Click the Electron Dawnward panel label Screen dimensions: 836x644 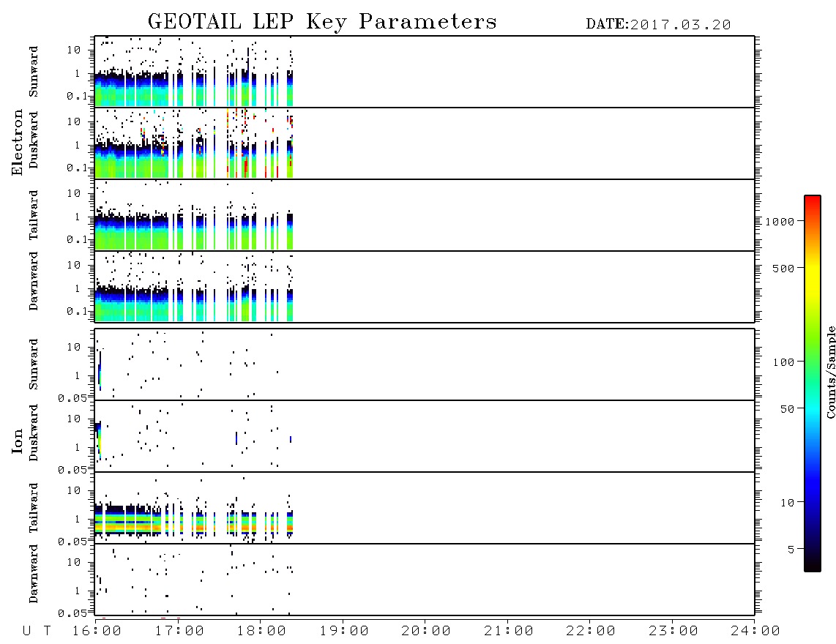click(x=34, y=281)
